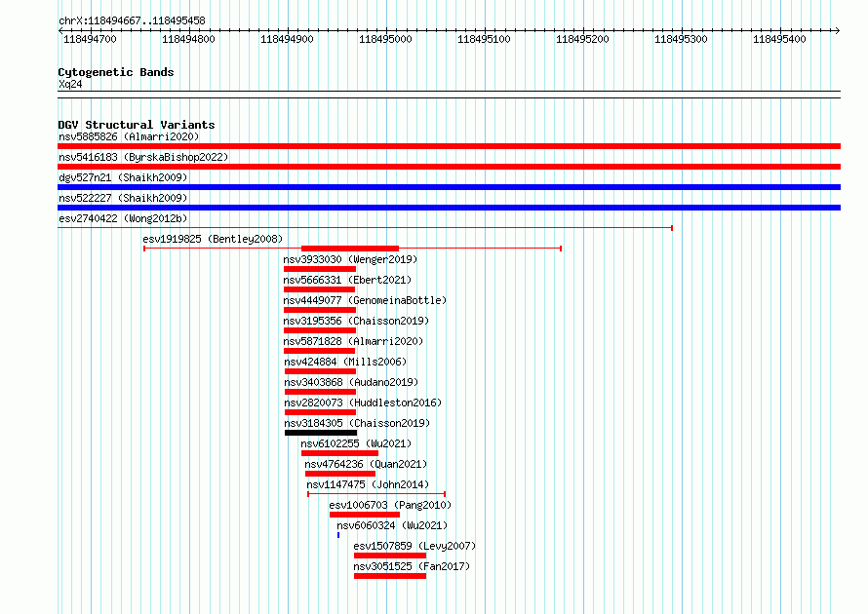Viewport: 868px width, 614px height.
Task: Click the Xq24 band label
Action: click(70, 84)
